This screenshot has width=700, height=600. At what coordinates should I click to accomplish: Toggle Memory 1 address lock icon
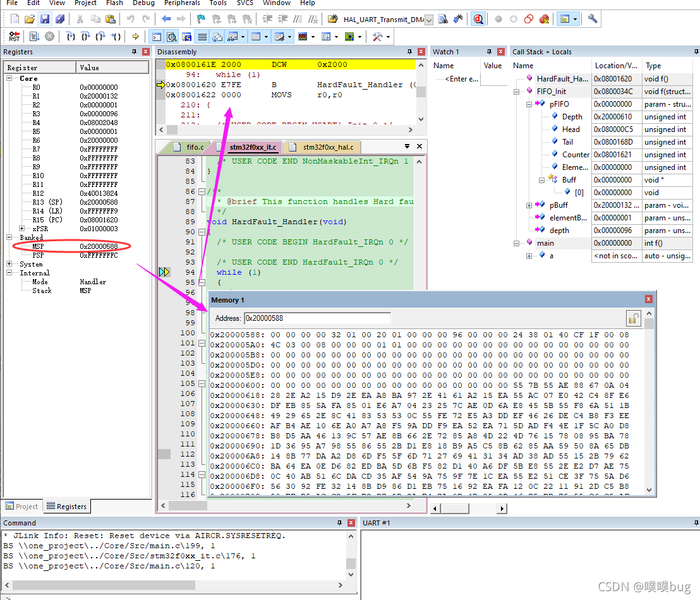[634, 318]
